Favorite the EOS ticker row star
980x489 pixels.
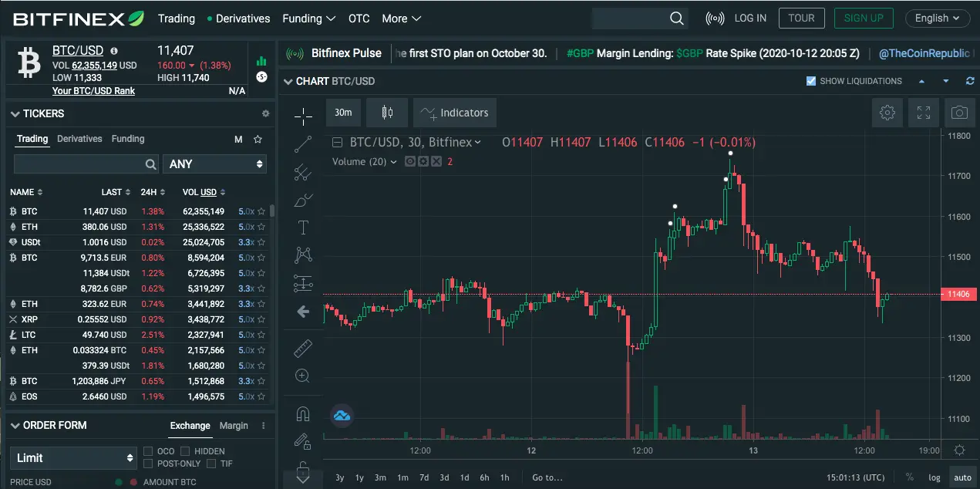coord(261,396)
